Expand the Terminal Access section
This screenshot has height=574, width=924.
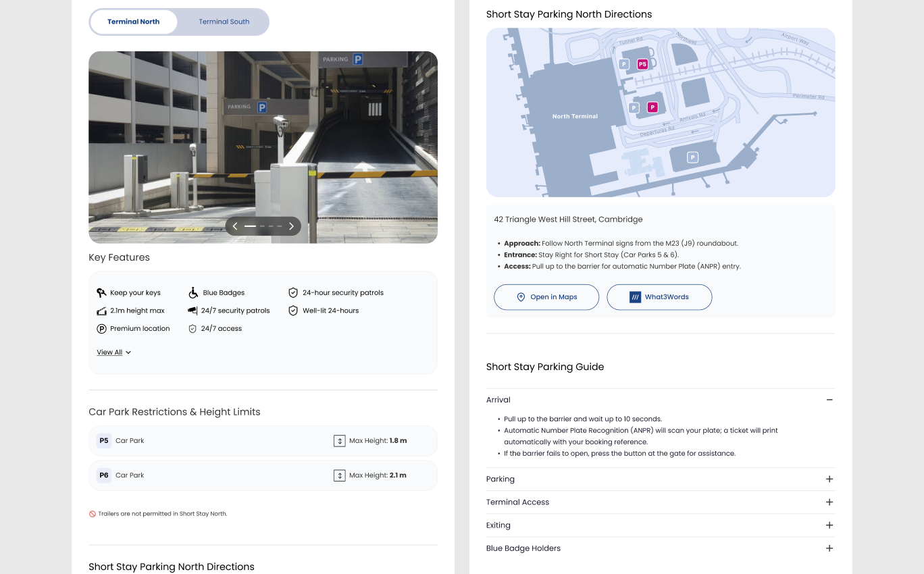coord(661,502)
